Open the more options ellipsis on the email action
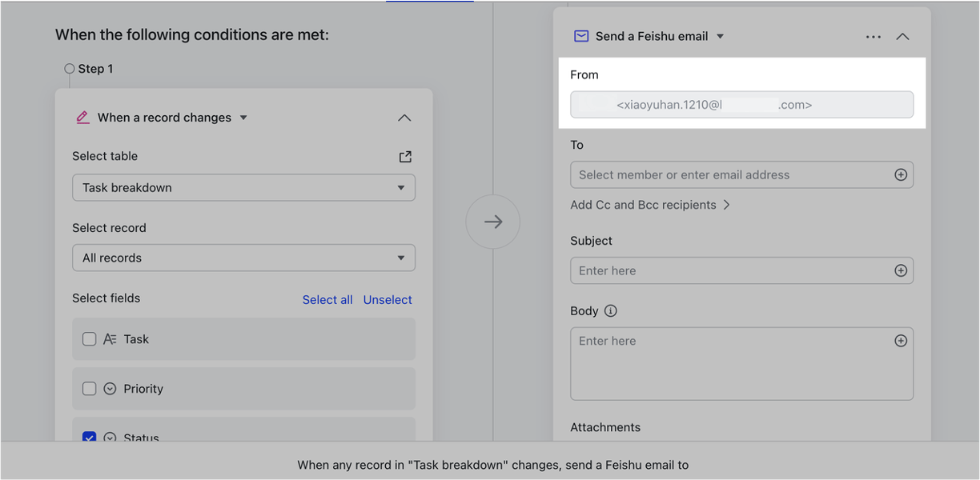Viewport: 980px width, 480px height. (873, 35)
